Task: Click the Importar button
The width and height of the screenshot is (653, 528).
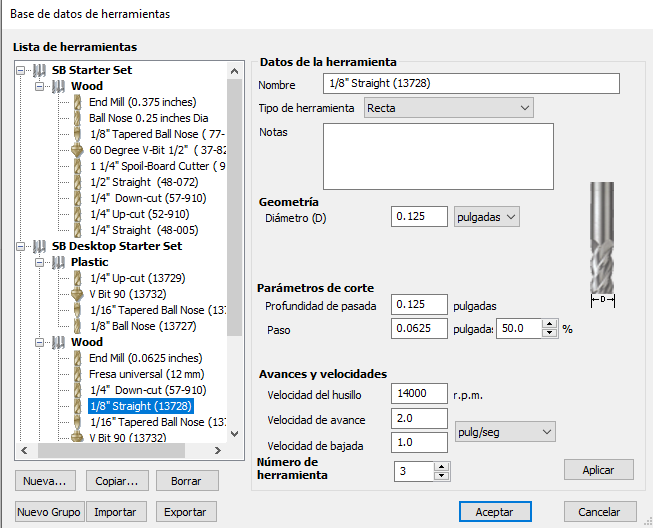Action: (x=116, y=512)
